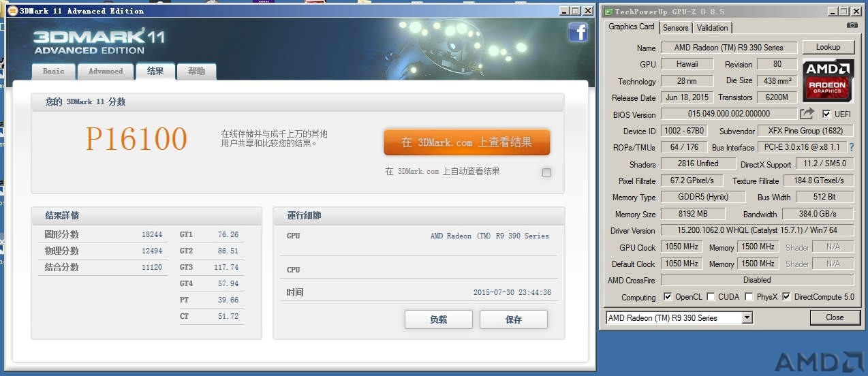Open the 帮助 tab in 3DMark
The height and width of the screenshot is (376, 868).
(x=196, y=72)
